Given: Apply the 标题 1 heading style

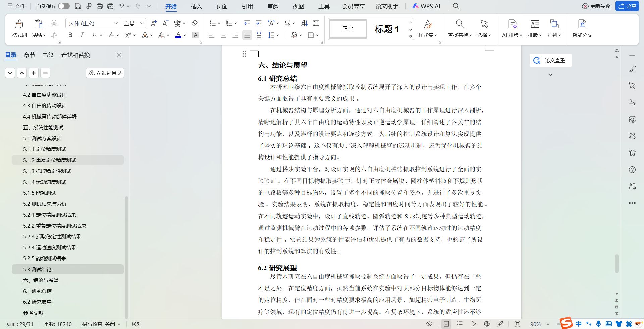Looking at the screenshot, I should tap(387, 29).
